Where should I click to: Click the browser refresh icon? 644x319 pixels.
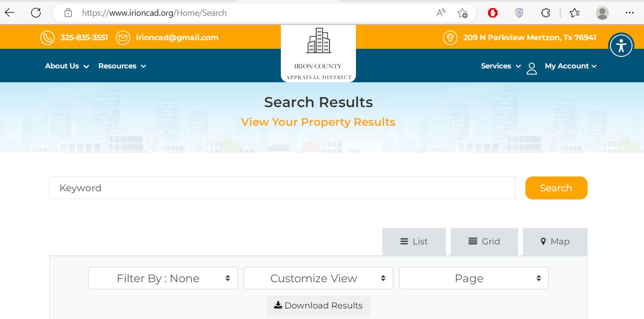(x=36, y=13)
